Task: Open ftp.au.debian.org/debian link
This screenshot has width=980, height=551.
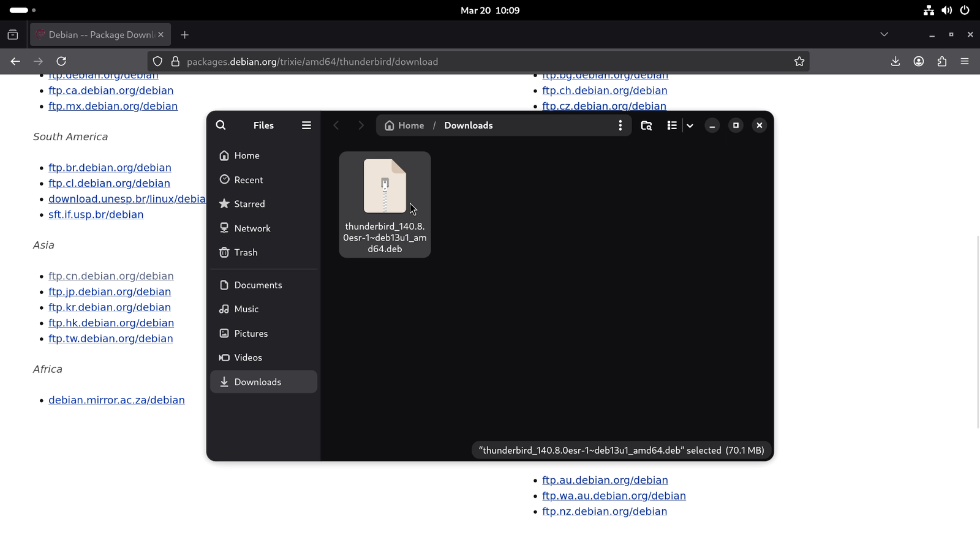Action: click(605, 481)
